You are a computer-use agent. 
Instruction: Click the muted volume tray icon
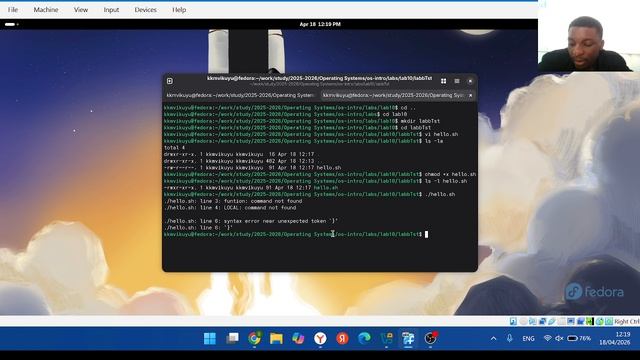[x=559, y=338]
